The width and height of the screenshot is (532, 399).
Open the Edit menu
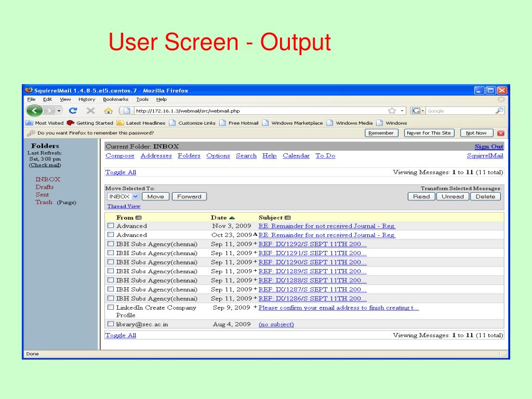pyautogui.click(x=47, y=99)
